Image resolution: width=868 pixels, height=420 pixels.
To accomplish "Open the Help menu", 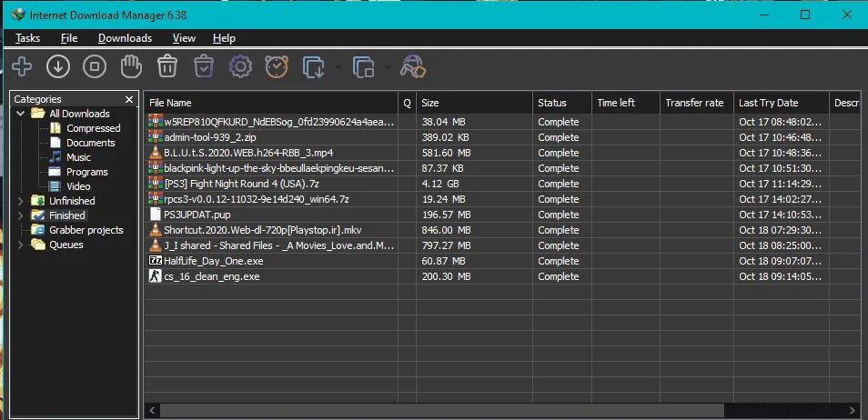I will click(224, 38).
